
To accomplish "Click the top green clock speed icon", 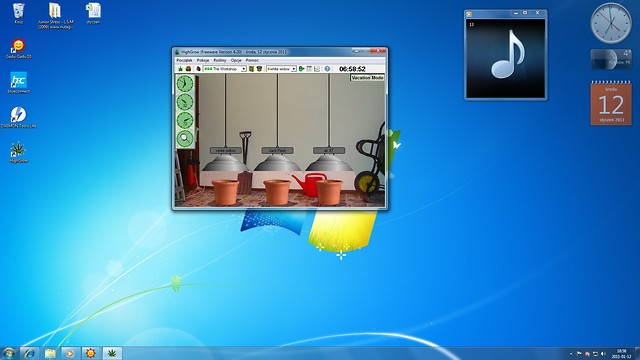I will click(x=185, y=84).
